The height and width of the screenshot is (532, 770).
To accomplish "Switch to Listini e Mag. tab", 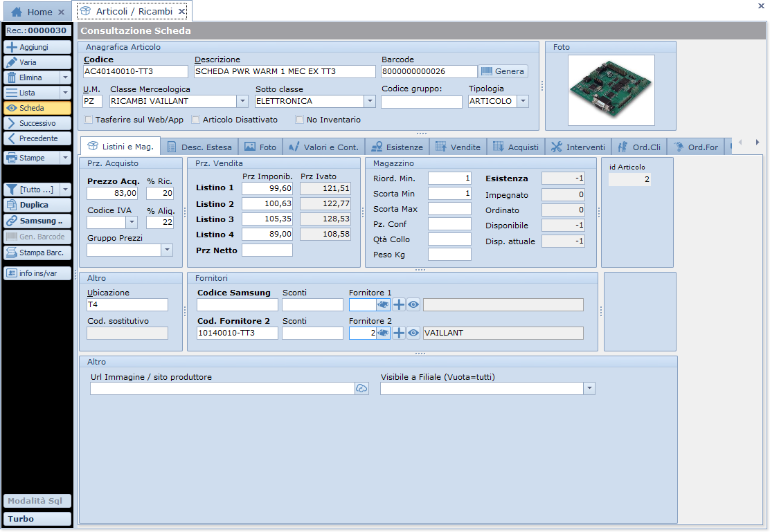I will (x=120, y=147).
